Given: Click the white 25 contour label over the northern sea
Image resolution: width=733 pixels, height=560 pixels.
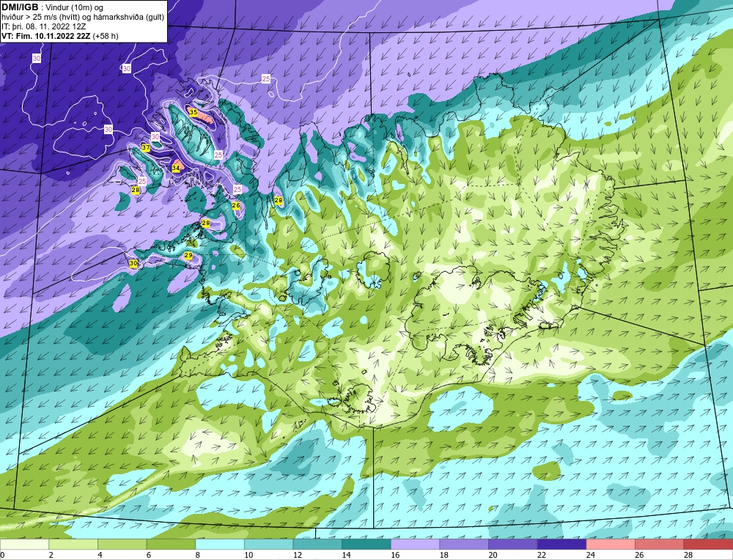Looking at the screenshot, I should click(x=266, y=79).
